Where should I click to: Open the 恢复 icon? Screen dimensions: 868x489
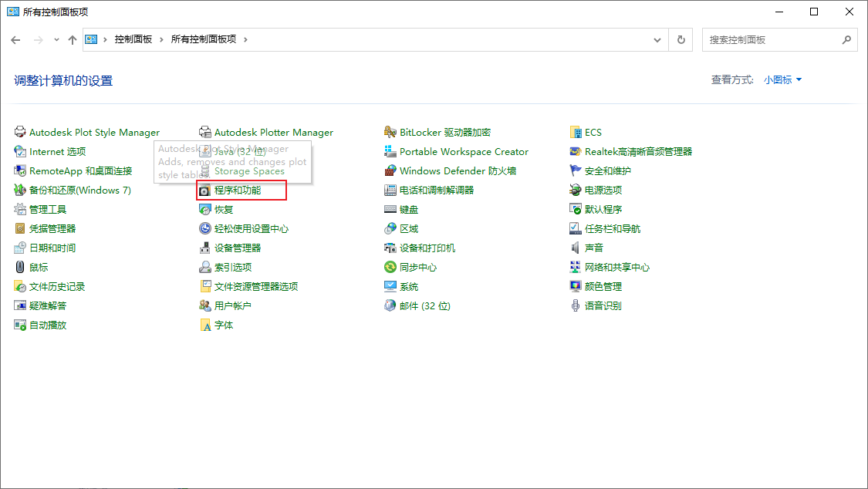[x=205, y=210]
